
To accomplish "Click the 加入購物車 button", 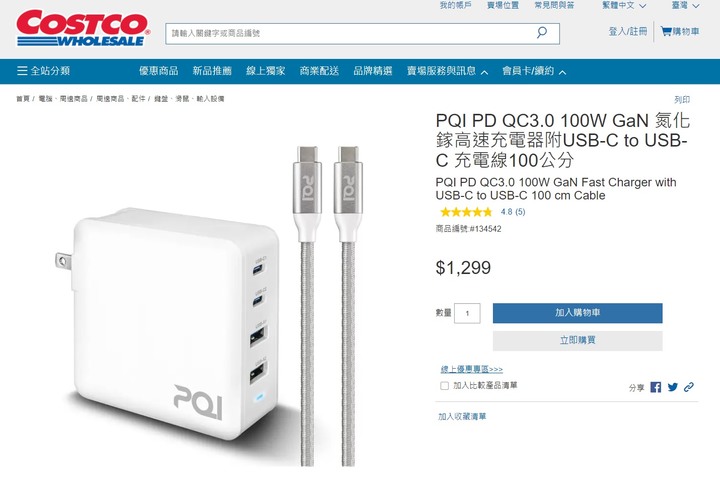I will (578, 313).
